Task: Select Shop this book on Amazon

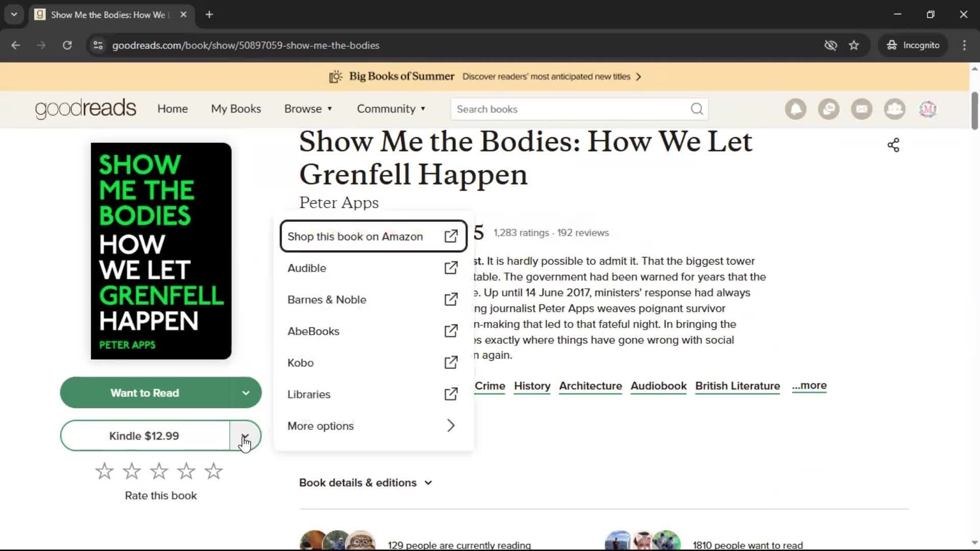Action: click(373, 236)
